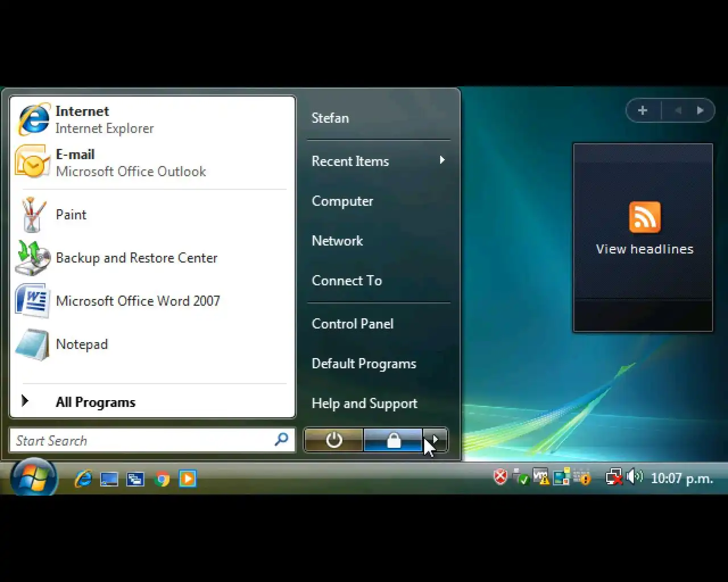
Task: Click Switch Between Windows quick launch icon
Action: click(x=135, y=479)
